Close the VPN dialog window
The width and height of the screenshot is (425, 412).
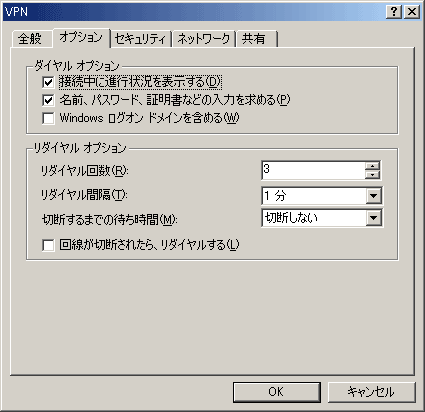(x=412, y=12)
